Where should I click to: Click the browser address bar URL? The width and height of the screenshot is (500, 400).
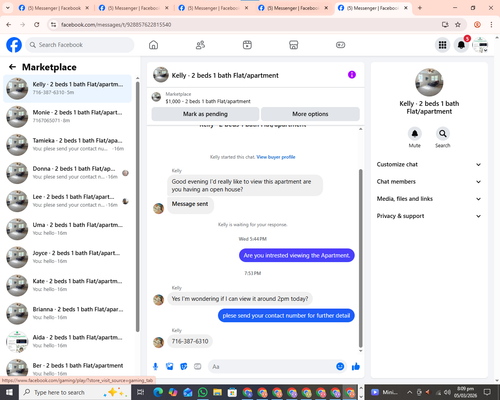pos(116,25)
